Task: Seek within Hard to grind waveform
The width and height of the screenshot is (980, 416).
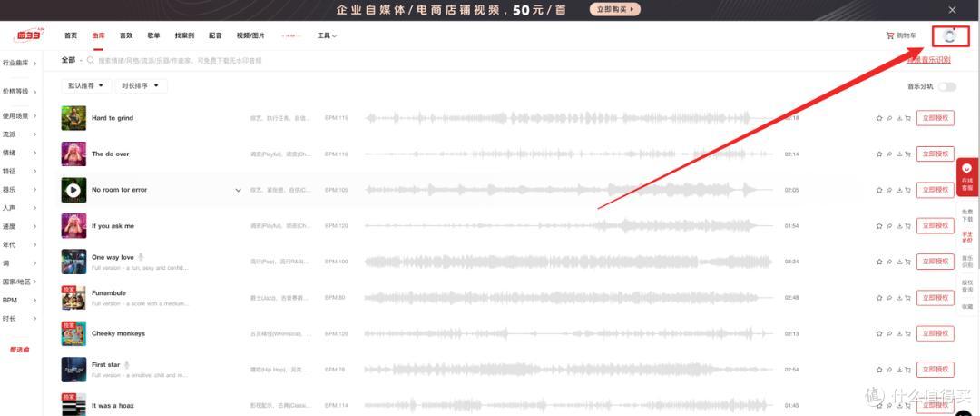Action: 569,118
